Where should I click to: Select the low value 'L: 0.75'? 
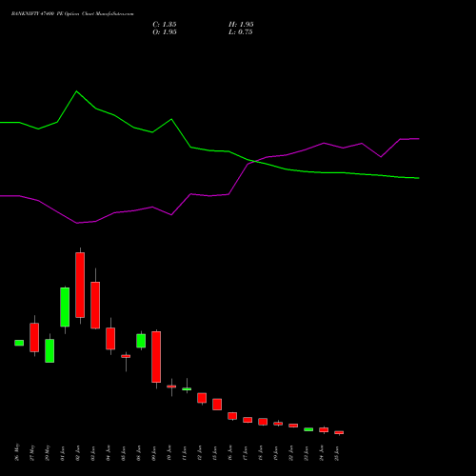point(241,32)
